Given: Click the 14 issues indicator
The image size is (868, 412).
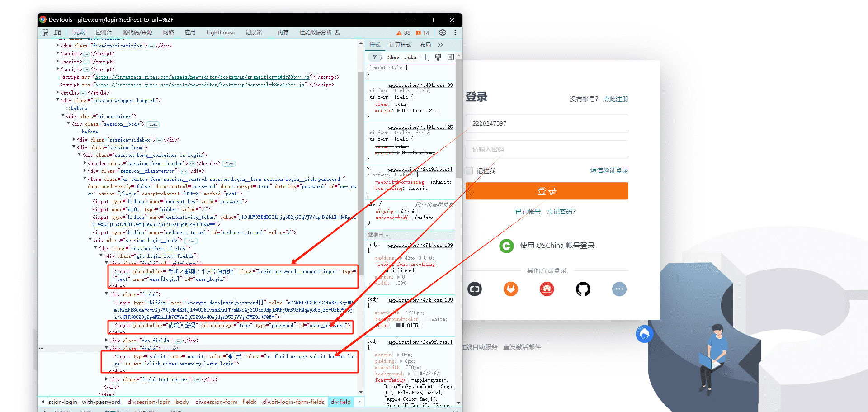Looking at the screenshot, I should pyautogui.click(x=422, y=33).
